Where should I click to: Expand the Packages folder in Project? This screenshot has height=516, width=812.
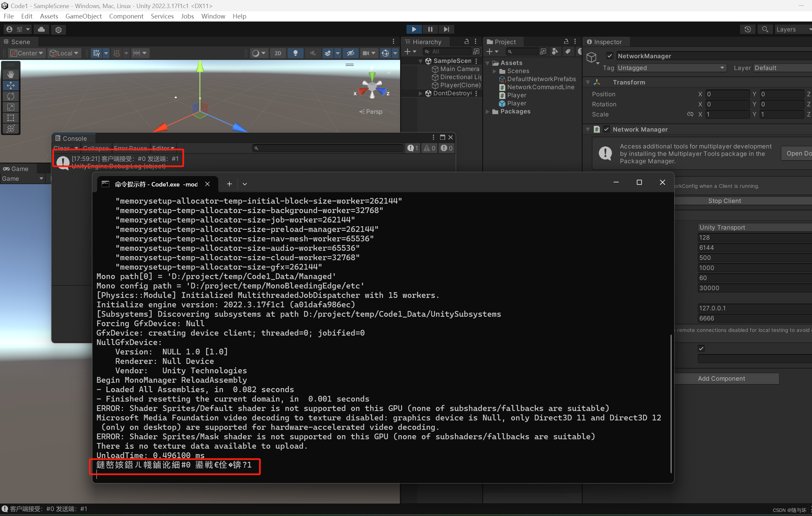coord(488,111)
